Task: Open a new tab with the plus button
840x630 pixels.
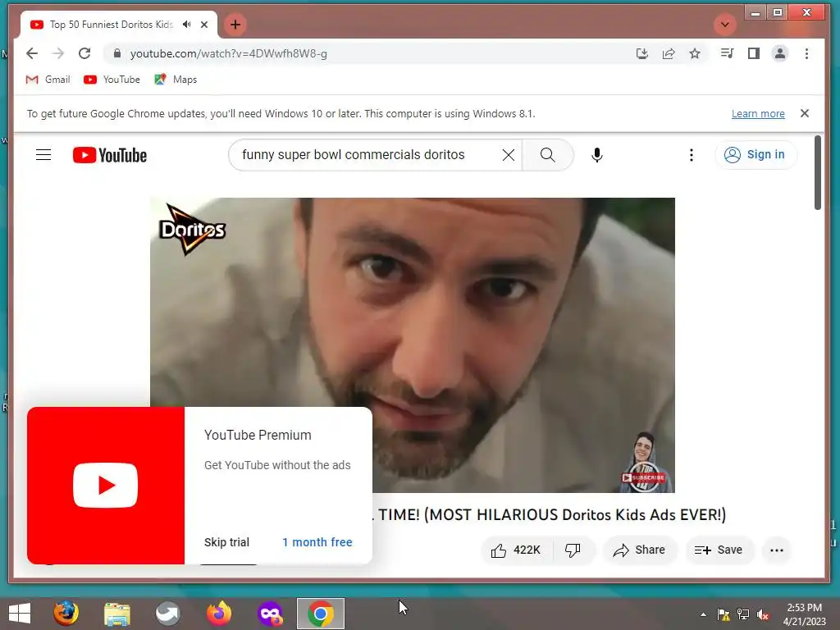Action: (x=235, y=25)
